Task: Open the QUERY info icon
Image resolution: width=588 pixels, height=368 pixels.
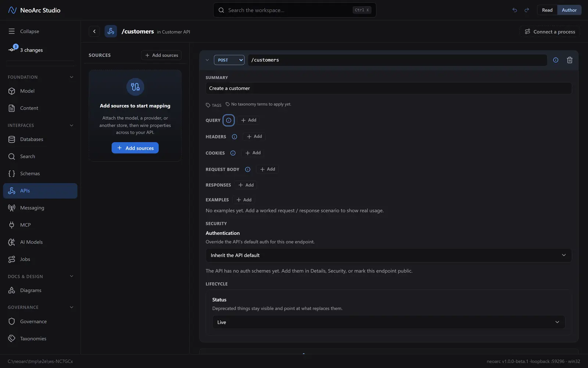Action: pyautogui.click(x=229, y=120)
